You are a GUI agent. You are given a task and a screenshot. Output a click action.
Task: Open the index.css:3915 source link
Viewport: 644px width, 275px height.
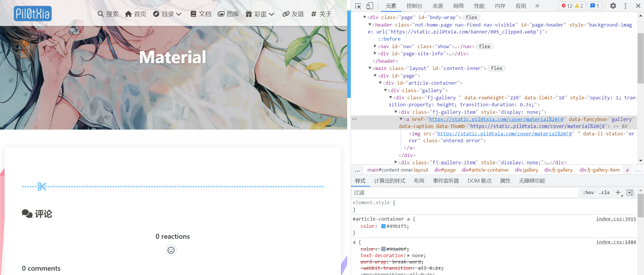coord(616,219)
